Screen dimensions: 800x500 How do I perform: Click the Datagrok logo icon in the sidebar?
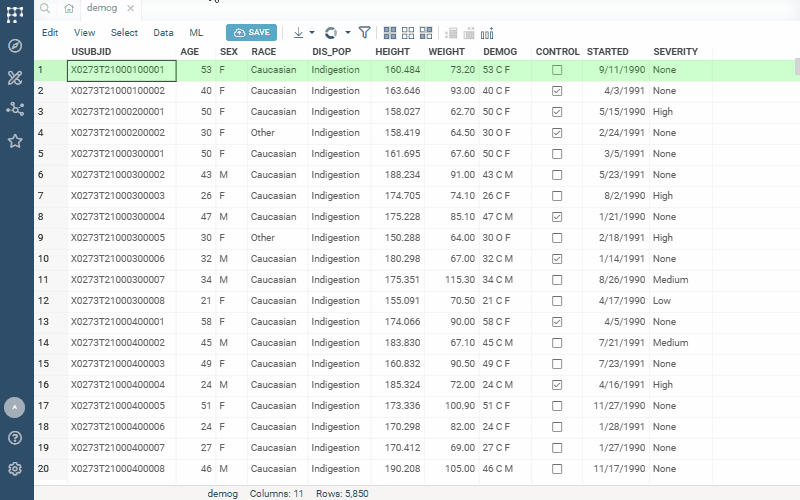click(x=15, y=14)
